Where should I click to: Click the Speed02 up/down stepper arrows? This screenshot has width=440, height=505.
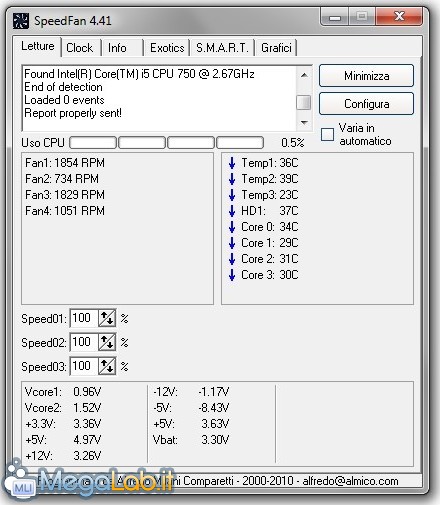(x=107, y=342)
